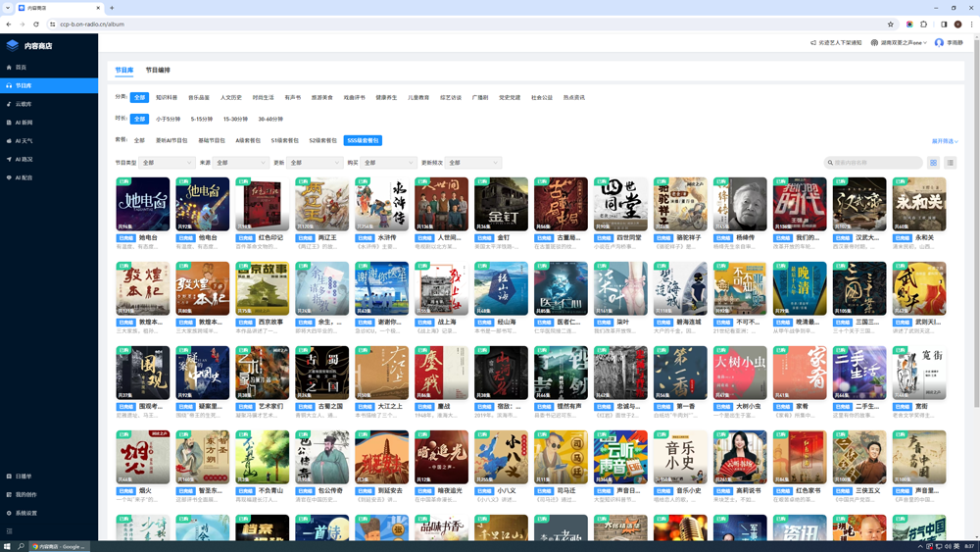Switch to list view layout icon
Viewport: 980px width, 552px height.
pos(951,163)
